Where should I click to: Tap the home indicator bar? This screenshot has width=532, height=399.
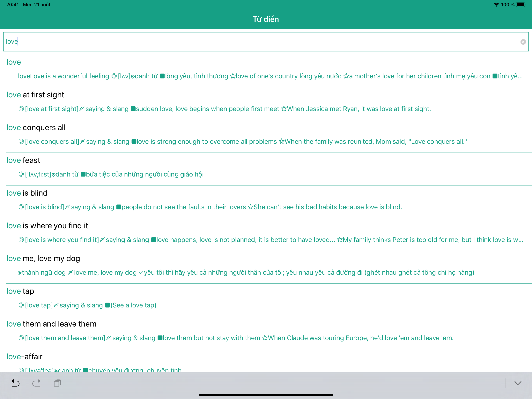[x=266, y=395]
